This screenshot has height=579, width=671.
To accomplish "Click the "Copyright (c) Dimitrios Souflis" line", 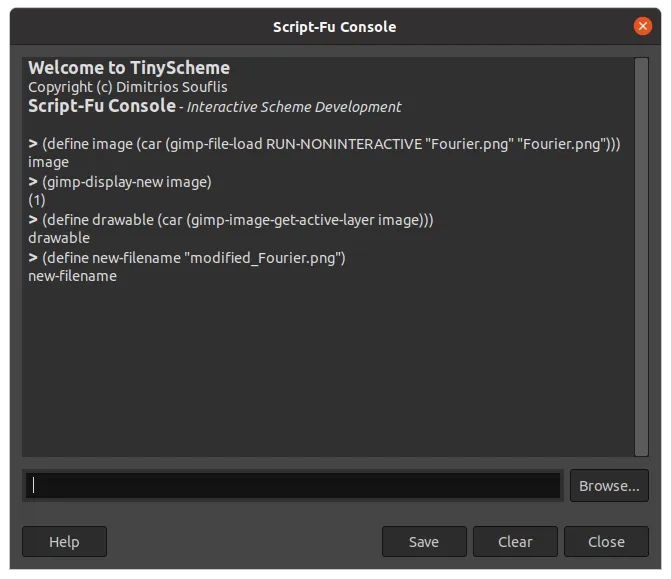I will point(128,87).
